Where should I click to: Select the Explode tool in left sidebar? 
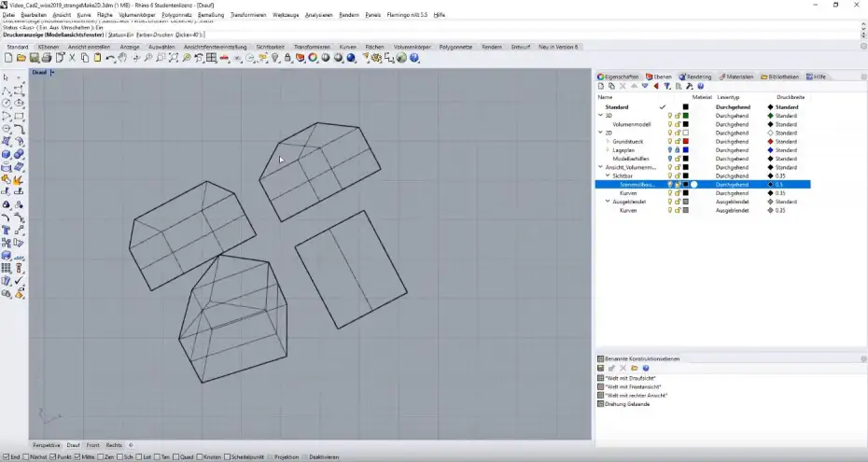[19, 179]
